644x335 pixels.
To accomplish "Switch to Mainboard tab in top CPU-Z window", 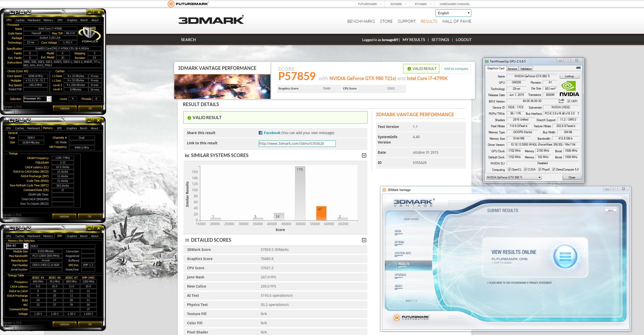I will [34, 20].
